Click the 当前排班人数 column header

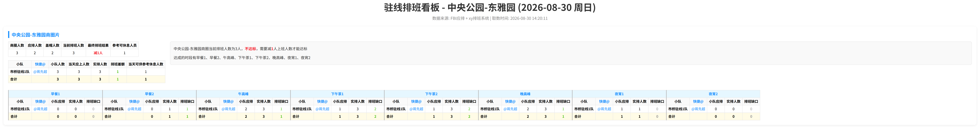[73, 46]
